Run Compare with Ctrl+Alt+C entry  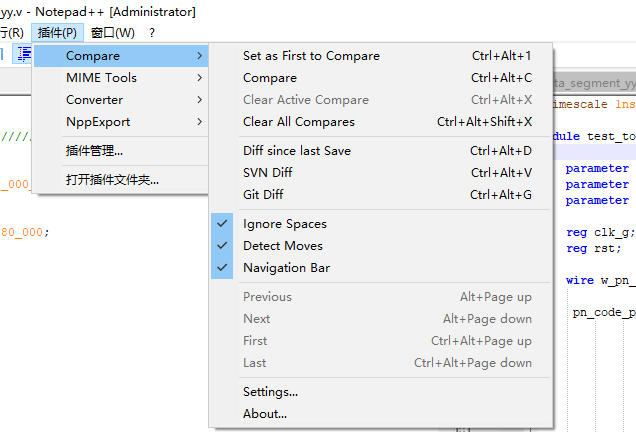tap(380, 77)
